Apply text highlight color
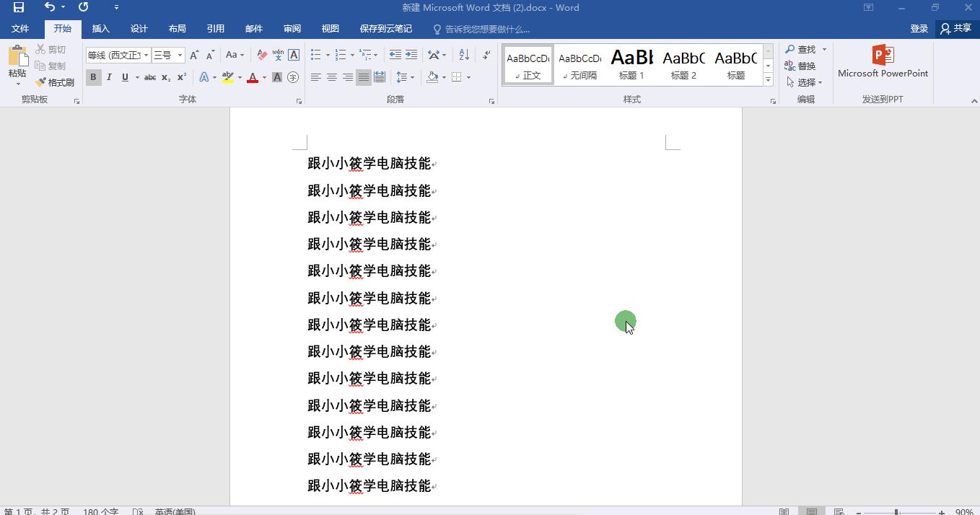Screen dimensions: 980x515 point(228,77)
